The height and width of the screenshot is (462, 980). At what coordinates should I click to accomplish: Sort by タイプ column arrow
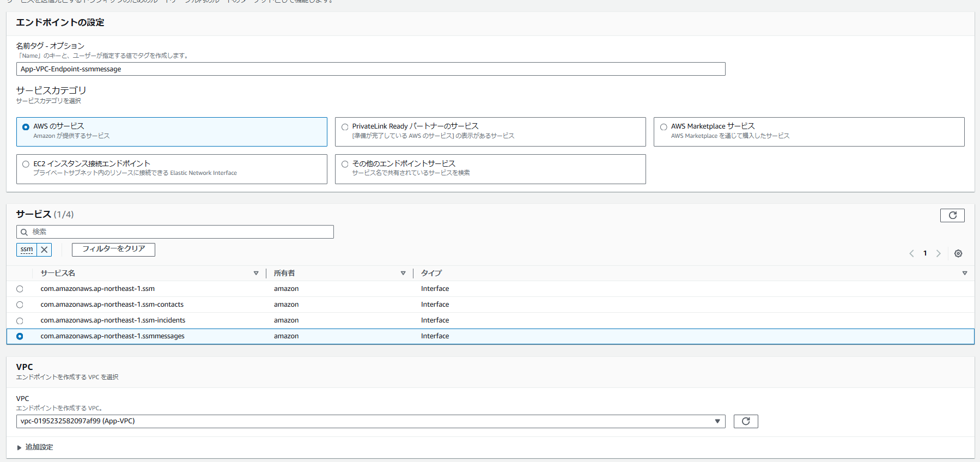[x=965, y=273]
